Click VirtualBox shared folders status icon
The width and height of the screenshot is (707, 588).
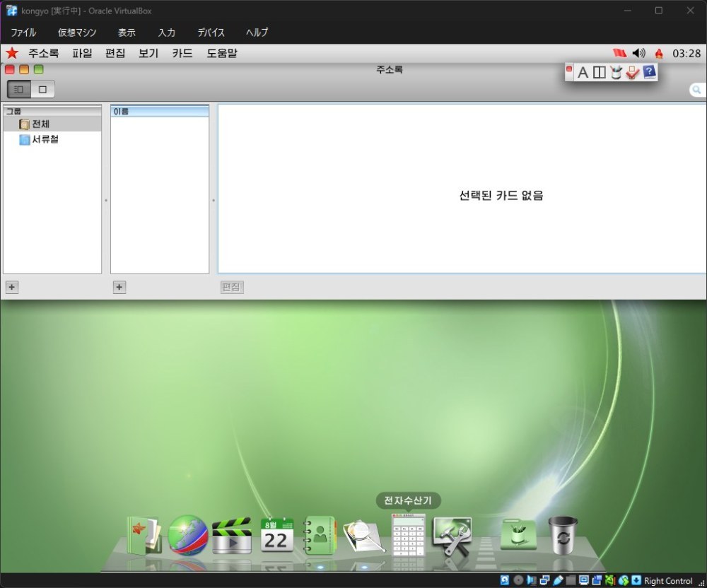coord(571,580)
